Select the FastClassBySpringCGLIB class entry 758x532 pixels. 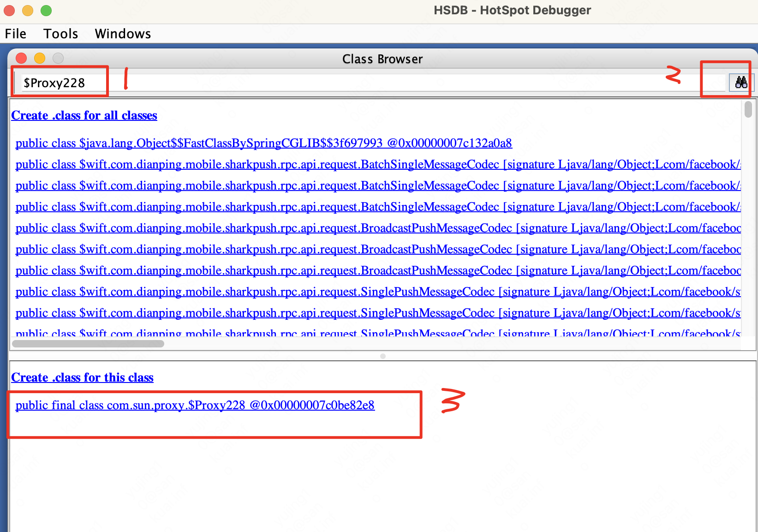click(263, 143)
